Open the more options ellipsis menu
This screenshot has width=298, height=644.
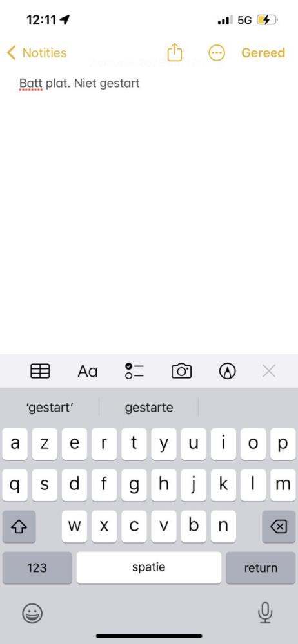tap(217, 53)
